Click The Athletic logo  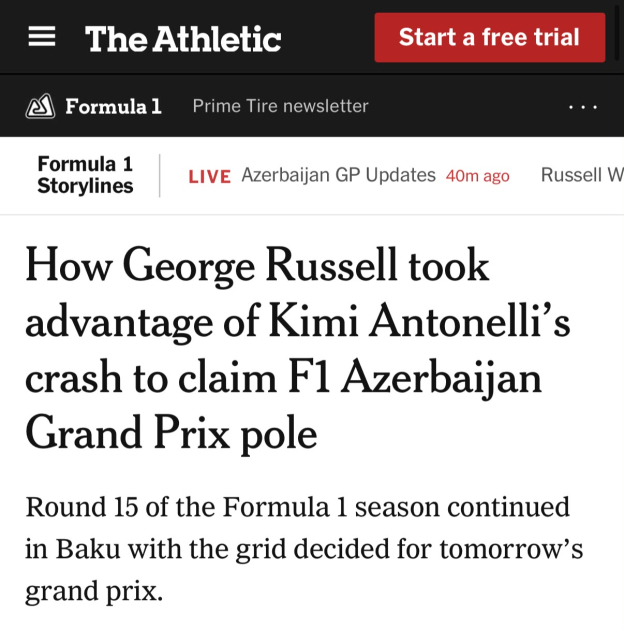click(x=183, y=39)
